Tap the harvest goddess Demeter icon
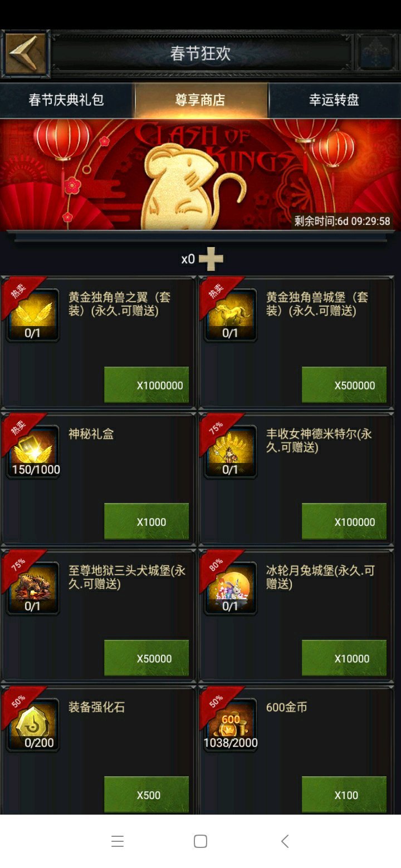401x868 pixels. click(x=231, y=451)
